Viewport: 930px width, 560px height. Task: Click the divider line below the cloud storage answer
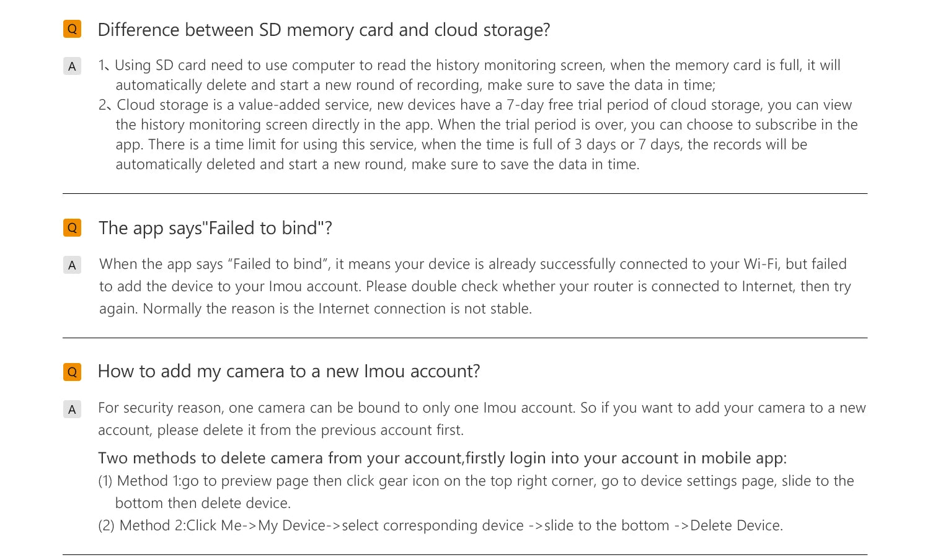coord(465,193)
